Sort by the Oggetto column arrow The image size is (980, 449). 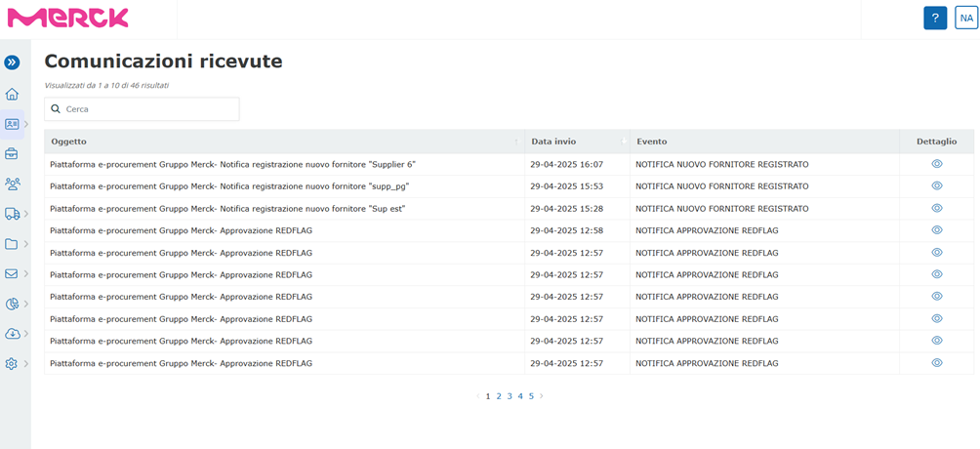point(516,142)
